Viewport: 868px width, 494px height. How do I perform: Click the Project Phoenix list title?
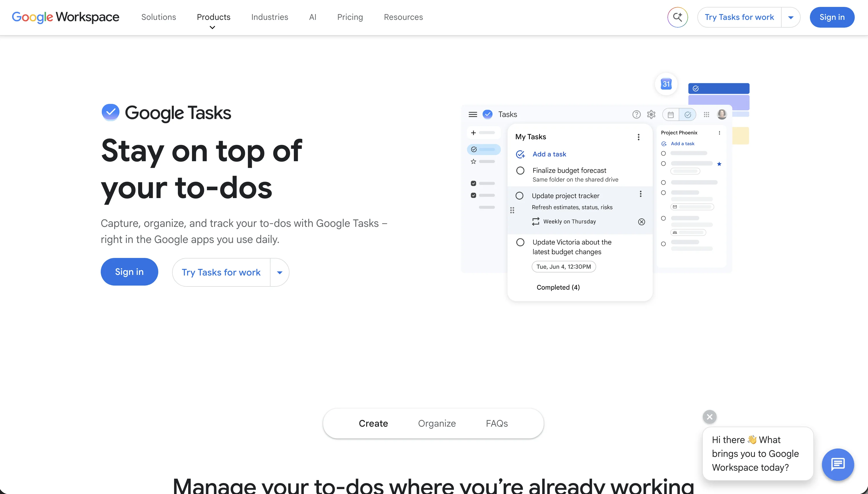coord(679,133)
